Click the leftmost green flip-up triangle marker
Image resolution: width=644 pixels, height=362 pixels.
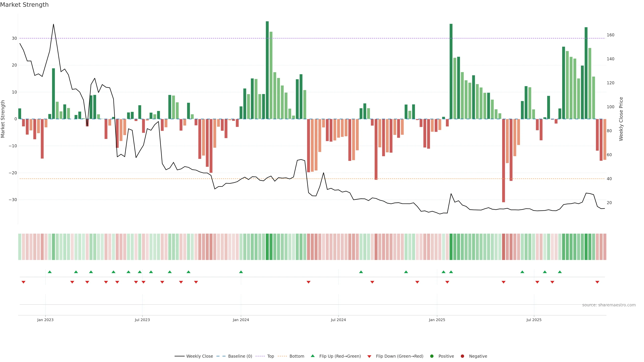click(x=50, y=272)
